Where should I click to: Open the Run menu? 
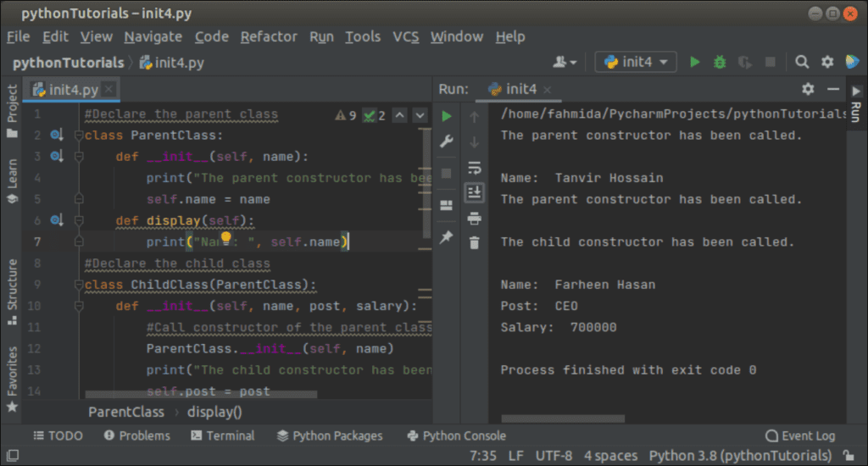coord(321,36)
